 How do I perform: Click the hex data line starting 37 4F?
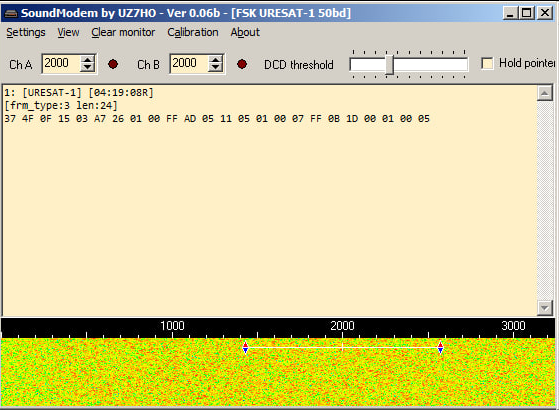(x=217, y=119)
